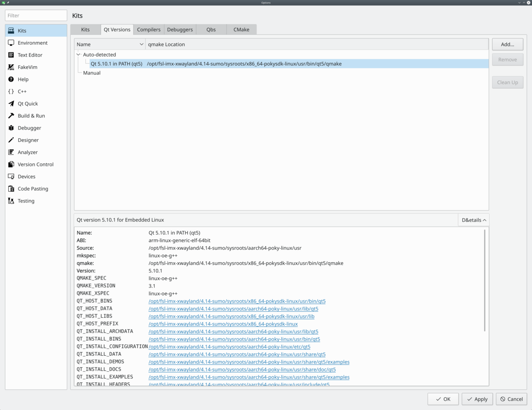Collapse the Auto-detected tree group
Image resolution: width=532 pixels, height=410 pixels.
click(78, 55)
